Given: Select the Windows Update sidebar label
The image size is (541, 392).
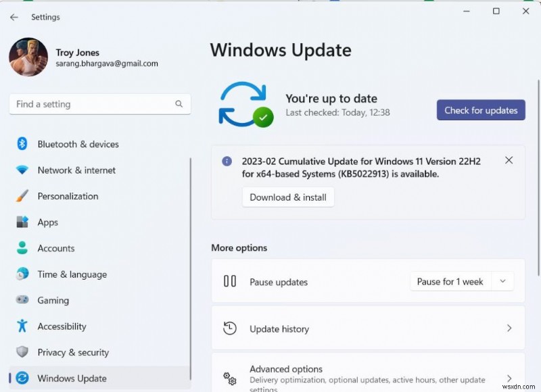Looking at the screenshot, I should click(x=72, y=378).
